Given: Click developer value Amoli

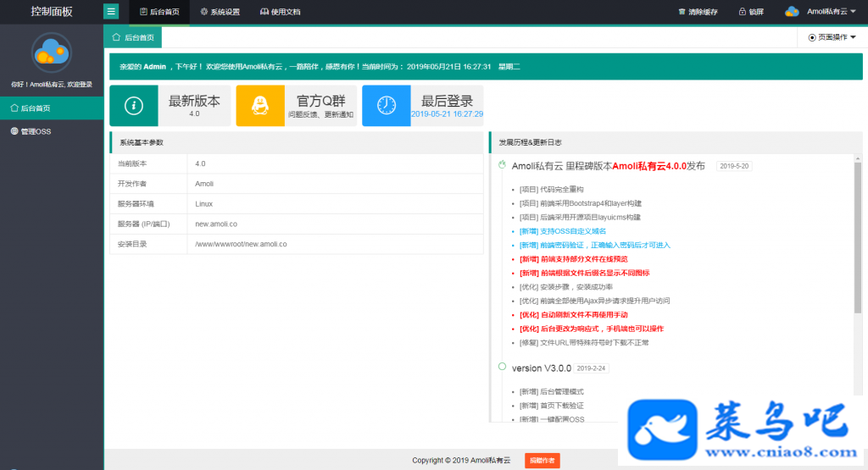Looking at the screenshot, I should 204,184.
